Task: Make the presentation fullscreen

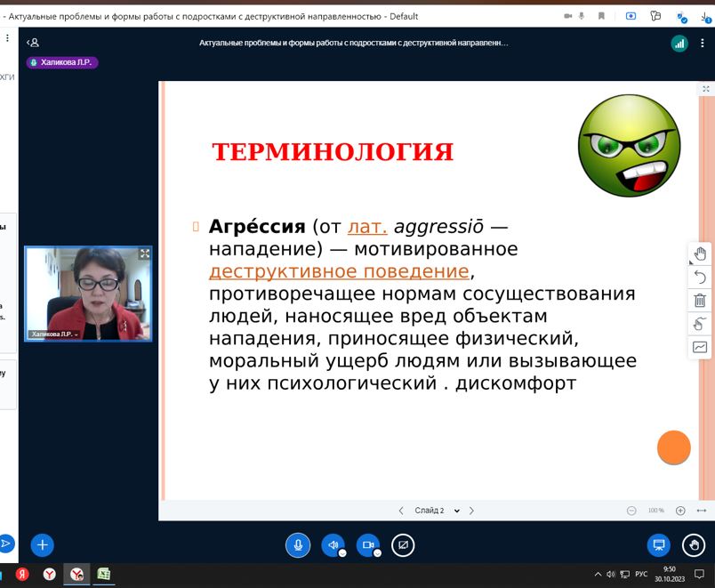Action: [706, 89]
